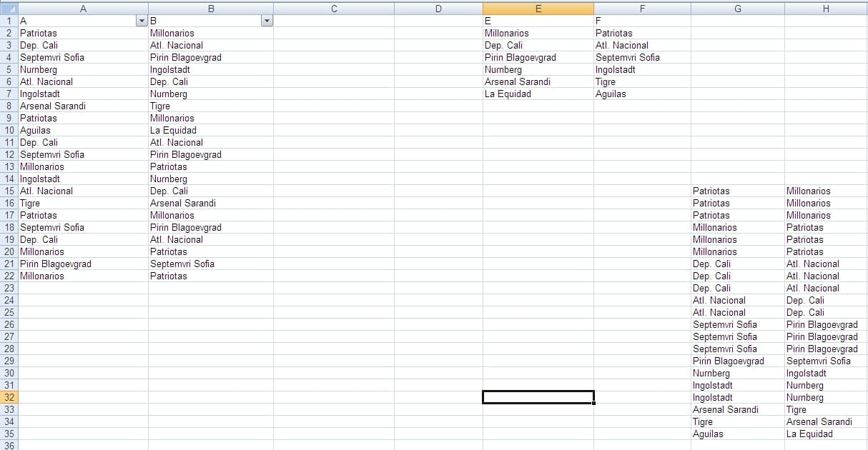Image resolution: width=868 pixels, height=450 pixels.
Task: Click cell A21 Pirin Blagoevgrad
Action: pyautogui.click(x=84, y=264)
